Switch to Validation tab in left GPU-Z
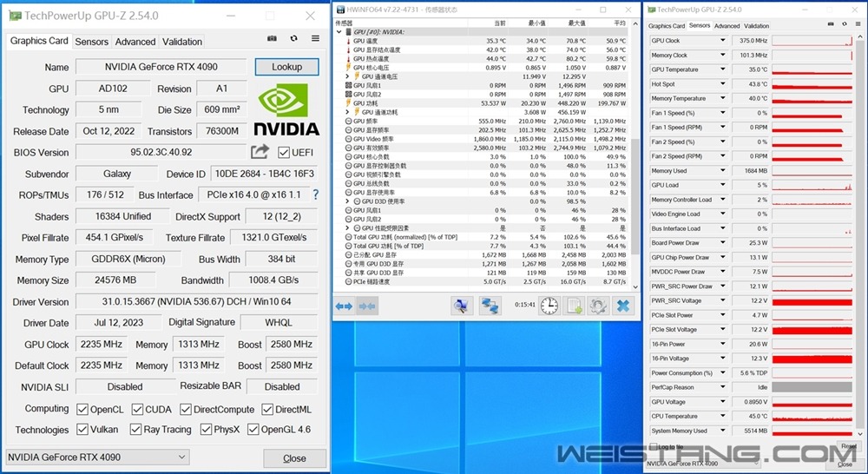 182,42
